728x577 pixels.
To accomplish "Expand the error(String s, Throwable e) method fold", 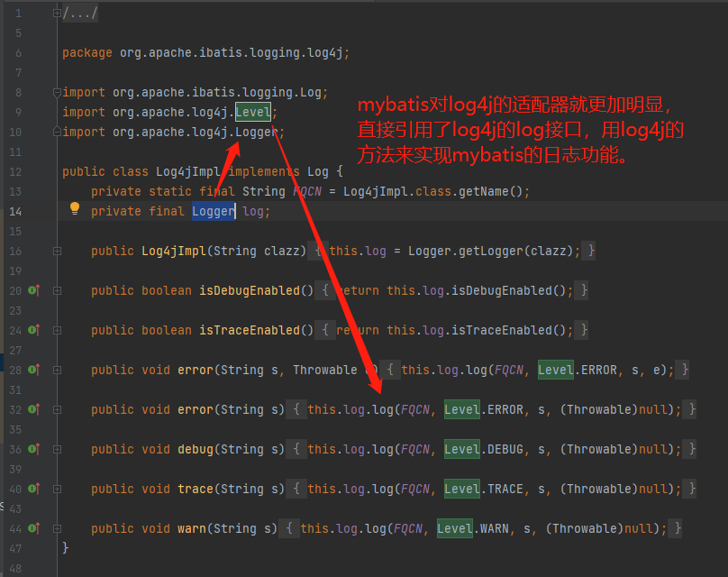I will coord(57,370).
